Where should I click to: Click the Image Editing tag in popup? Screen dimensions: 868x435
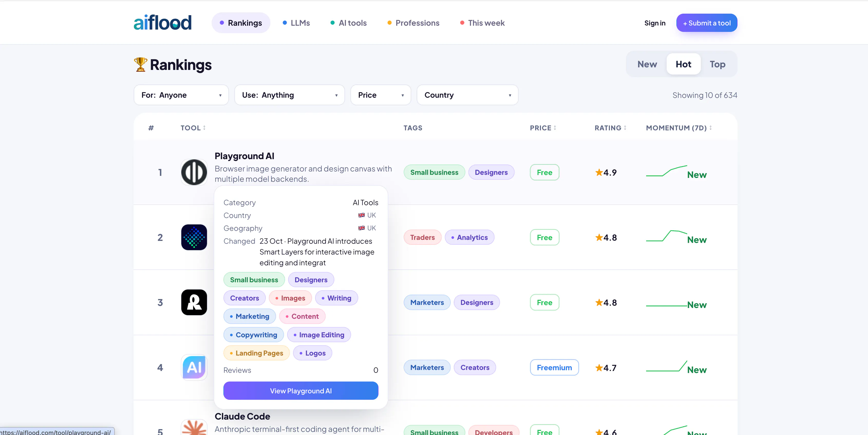coord(319,335)
